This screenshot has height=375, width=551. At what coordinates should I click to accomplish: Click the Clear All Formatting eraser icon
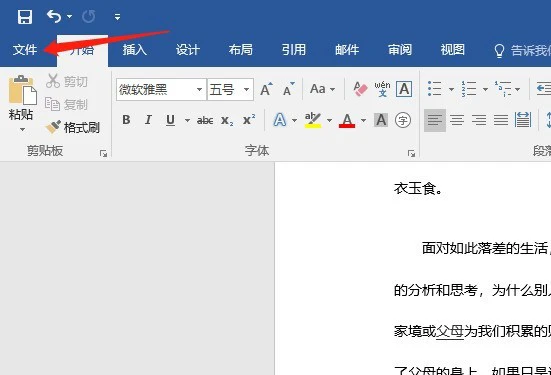[x=360, y=89]
